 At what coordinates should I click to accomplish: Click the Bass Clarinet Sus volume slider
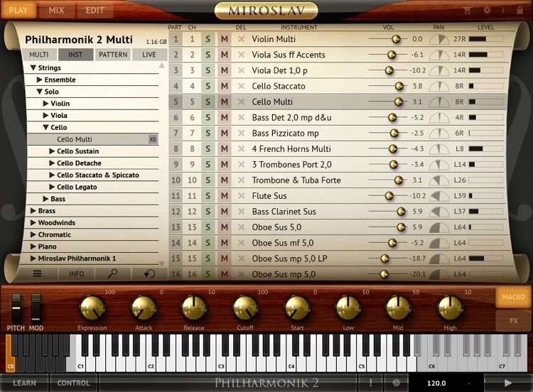pos(401,212)
